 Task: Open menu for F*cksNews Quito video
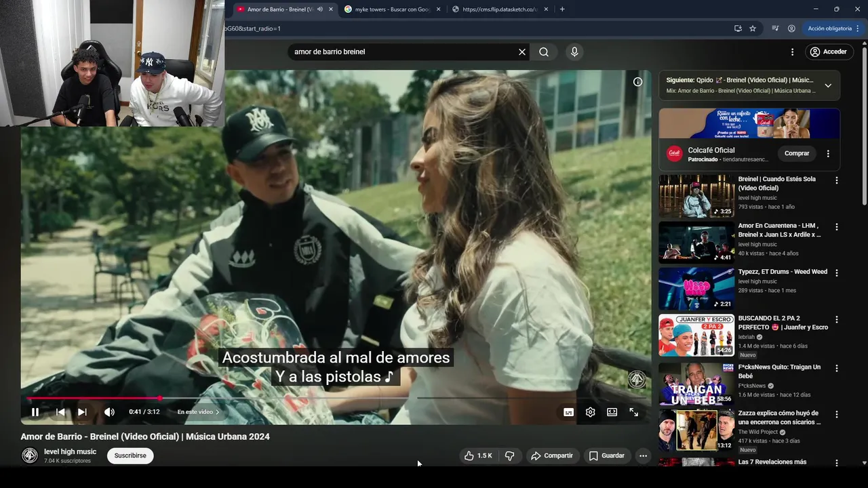coord(837,368)
